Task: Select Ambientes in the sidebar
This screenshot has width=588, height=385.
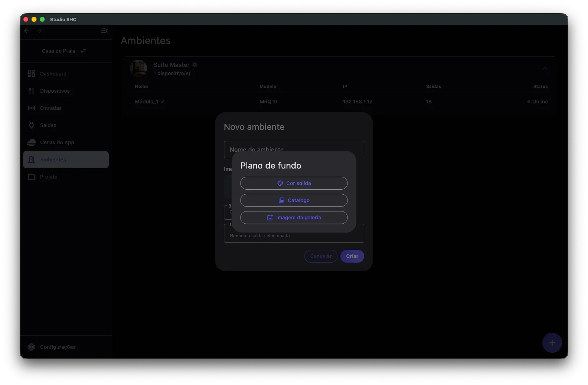Action: tap(66, 160)
